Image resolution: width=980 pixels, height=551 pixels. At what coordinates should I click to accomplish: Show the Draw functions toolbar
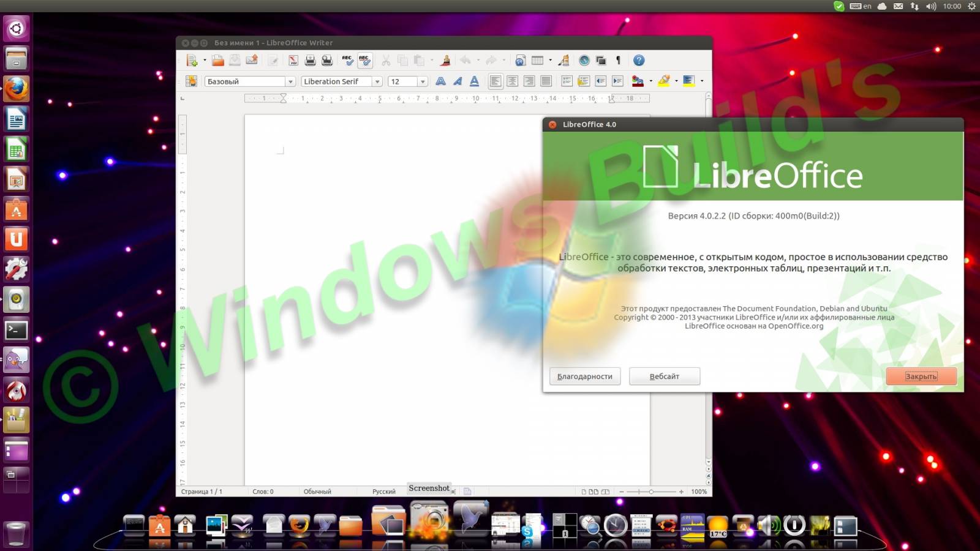pyautogui.click(x=564, y=61)
